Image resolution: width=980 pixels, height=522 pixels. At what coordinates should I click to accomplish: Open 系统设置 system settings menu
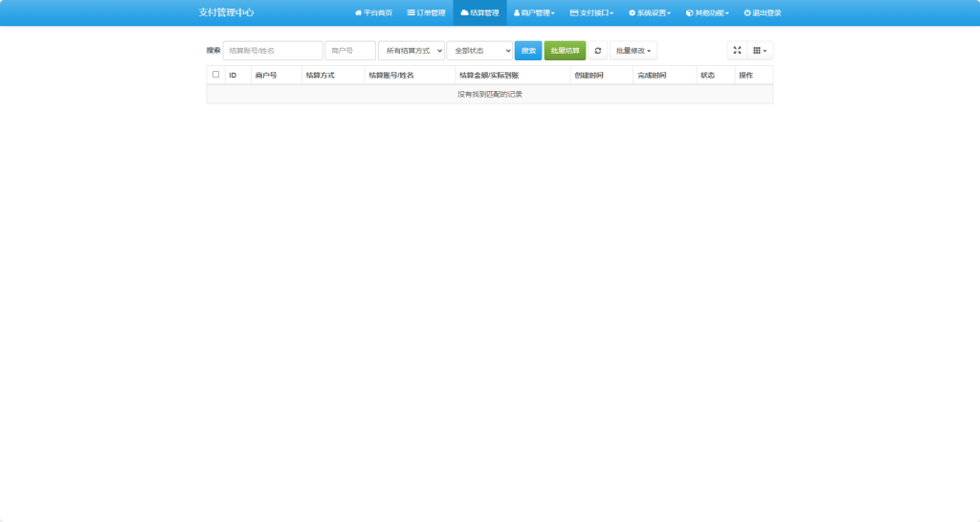click(x=650, y=13)
